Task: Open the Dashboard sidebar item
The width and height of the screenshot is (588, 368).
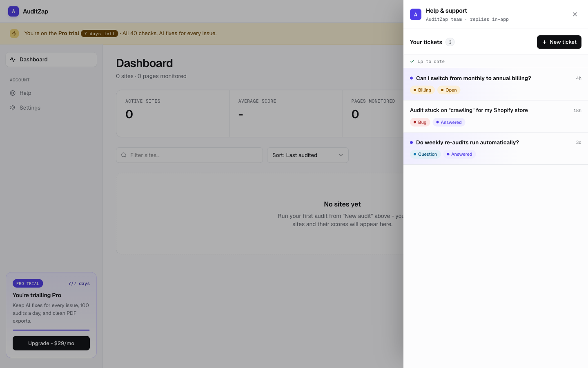Action: (x=51, y=60)
